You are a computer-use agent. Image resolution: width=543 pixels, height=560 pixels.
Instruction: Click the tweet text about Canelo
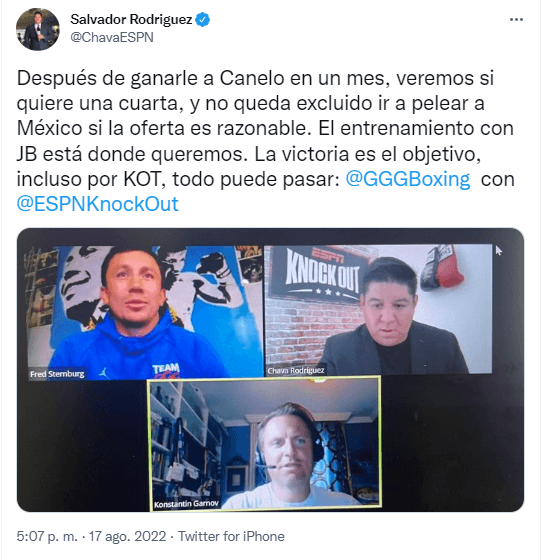265,141
